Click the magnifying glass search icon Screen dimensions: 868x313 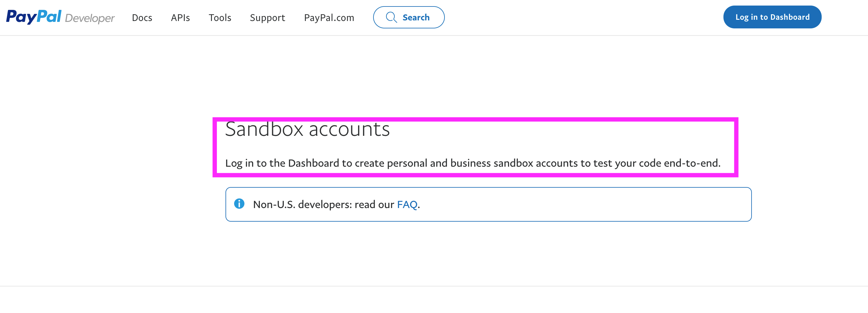coord(391,17)
